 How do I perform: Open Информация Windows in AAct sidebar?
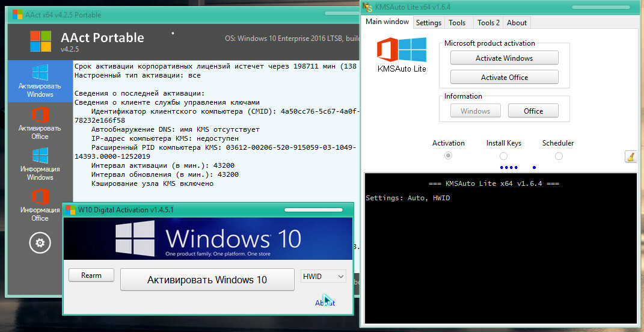40,164
